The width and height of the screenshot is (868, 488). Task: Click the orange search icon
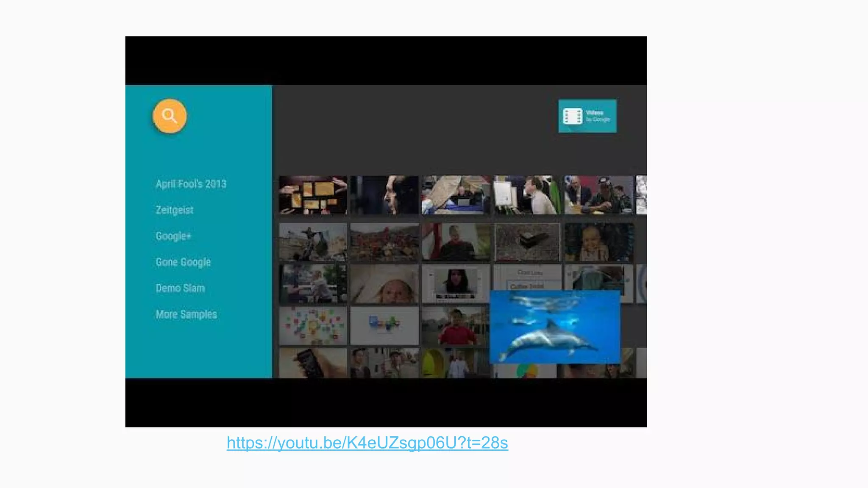click(170, 116)
